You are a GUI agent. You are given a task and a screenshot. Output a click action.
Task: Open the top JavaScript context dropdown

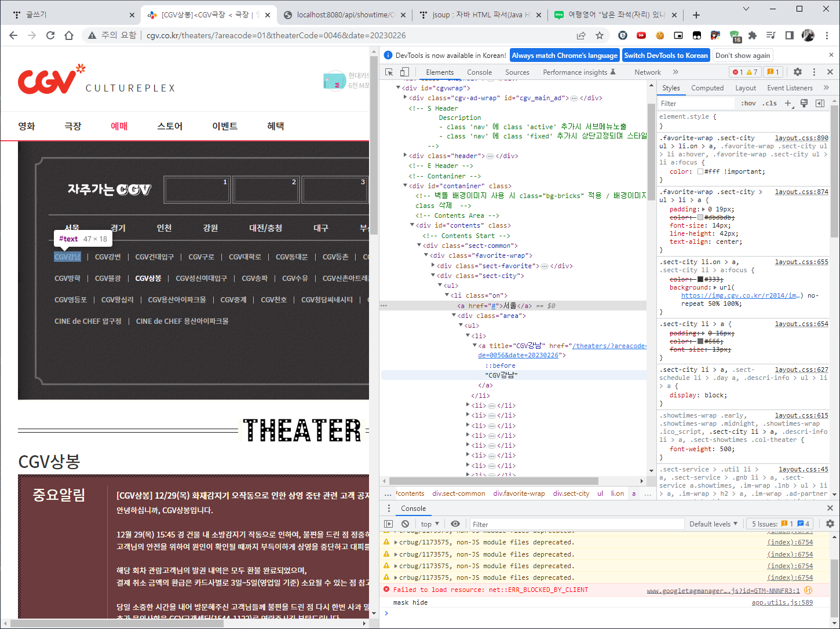pyautogui.click(x=430, y=524)
